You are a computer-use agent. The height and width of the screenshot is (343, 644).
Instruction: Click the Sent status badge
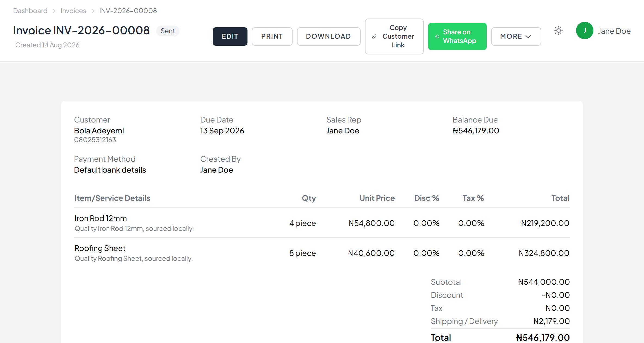tap(168, 31)
